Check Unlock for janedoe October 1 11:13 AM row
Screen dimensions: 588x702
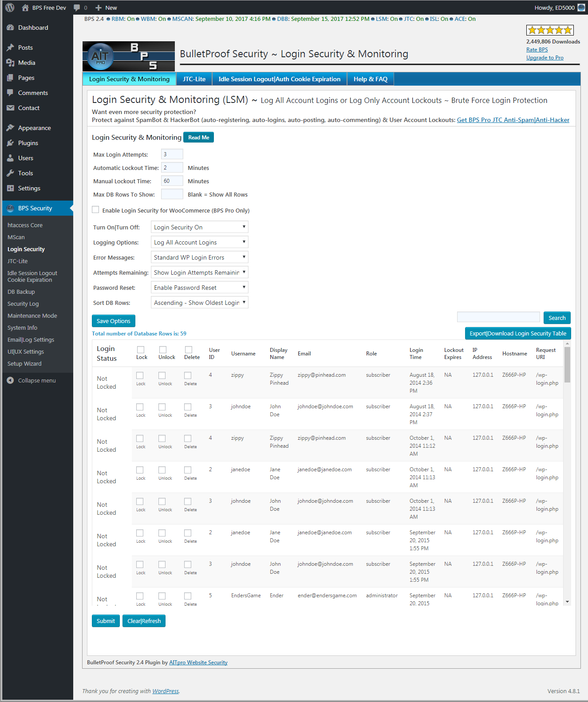click(162, 470)
